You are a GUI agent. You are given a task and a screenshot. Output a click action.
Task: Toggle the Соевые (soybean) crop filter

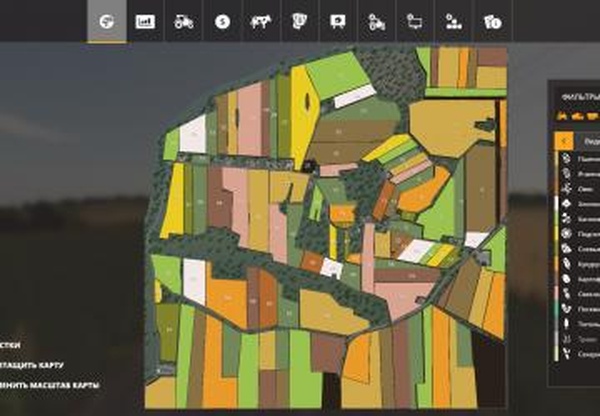point(579,249)
